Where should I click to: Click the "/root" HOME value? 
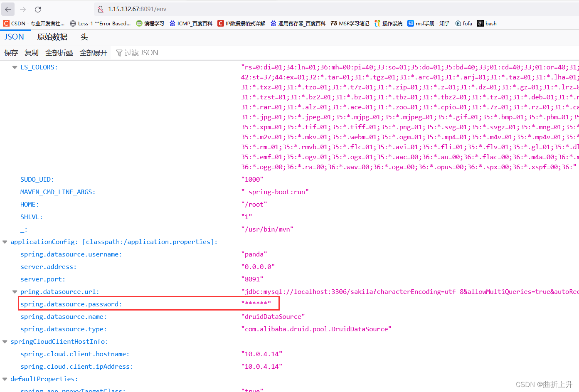[254, 205]
